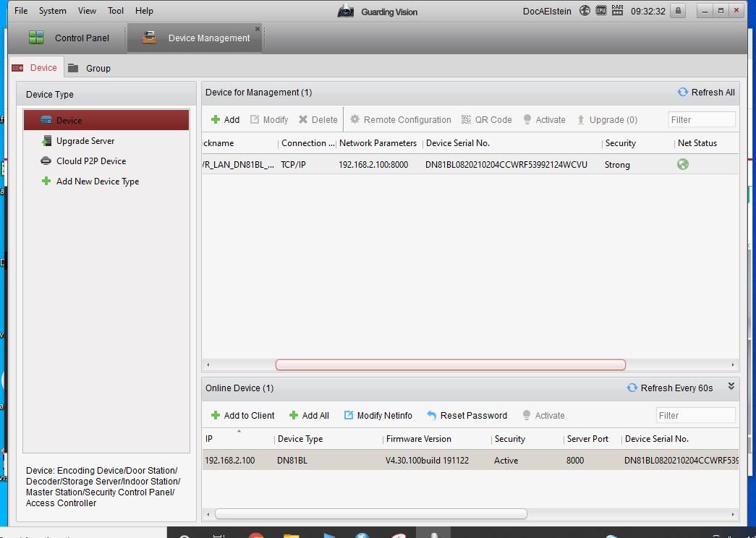Viewport: 756px width, 538px height.
Task: Click Upgrade (0)
Action: [607, 119]
